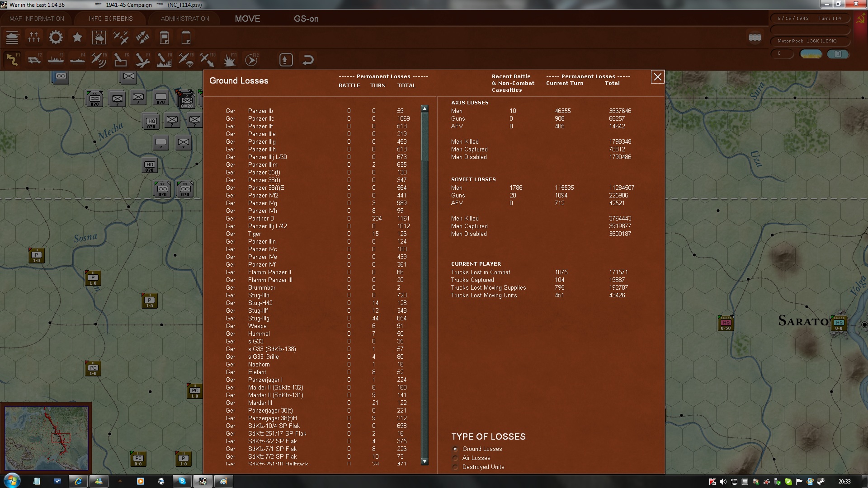The height and width of the screenshot is (488, 868).
Task: Click the losses list scrollbar thumb
Action: click(425, 136)
